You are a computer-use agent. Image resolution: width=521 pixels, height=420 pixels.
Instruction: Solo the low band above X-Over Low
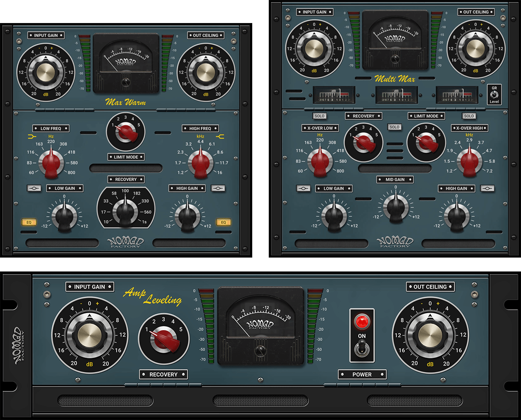pos(320,116)
